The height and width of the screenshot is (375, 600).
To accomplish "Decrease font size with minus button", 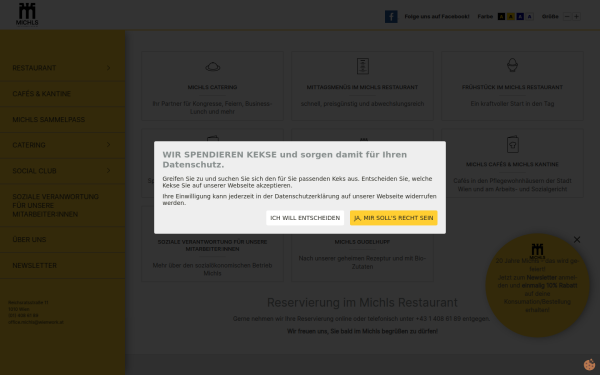I will [x=567, y=16].
